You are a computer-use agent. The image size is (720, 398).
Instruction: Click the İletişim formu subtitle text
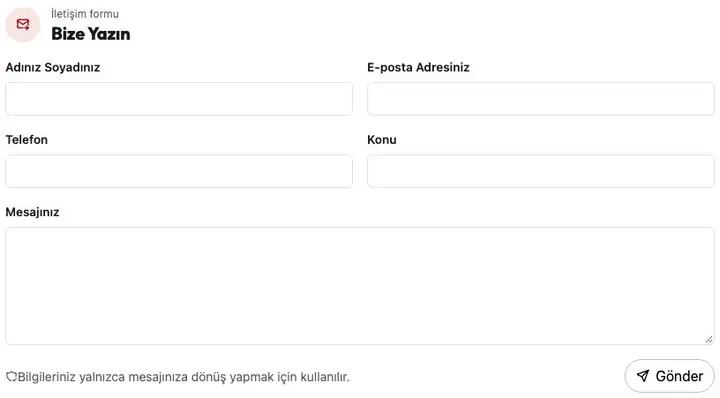pyautogui.click(x=85, y=14)
